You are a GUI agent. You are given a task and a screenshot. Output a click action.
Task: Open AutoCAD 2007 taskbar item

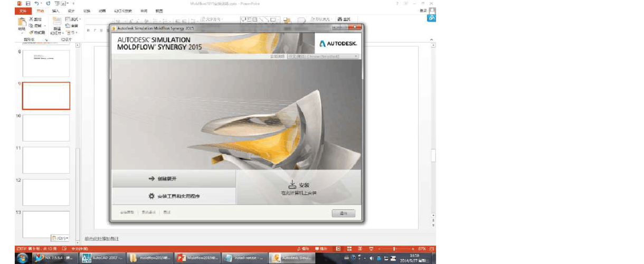103,258
